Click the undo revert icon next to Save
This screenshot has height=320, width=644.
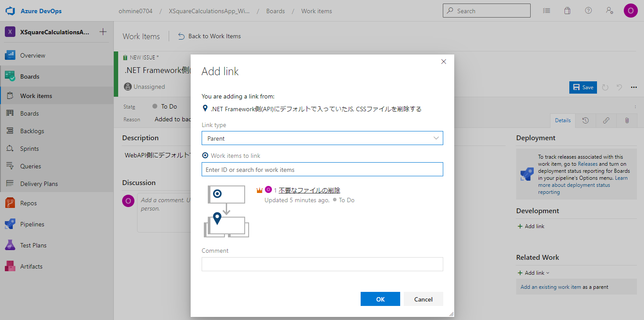click(x=619, y=87)
